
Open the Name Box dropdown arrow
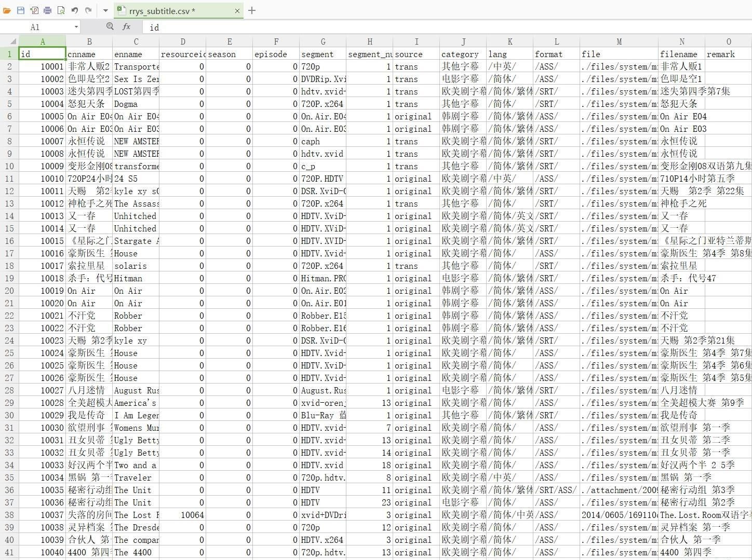point(76,27)
